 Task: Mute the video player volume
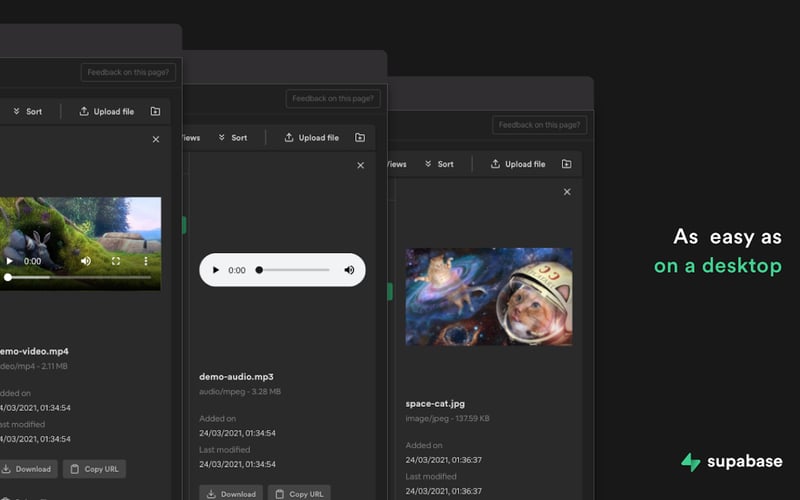[x=86, y=261]
